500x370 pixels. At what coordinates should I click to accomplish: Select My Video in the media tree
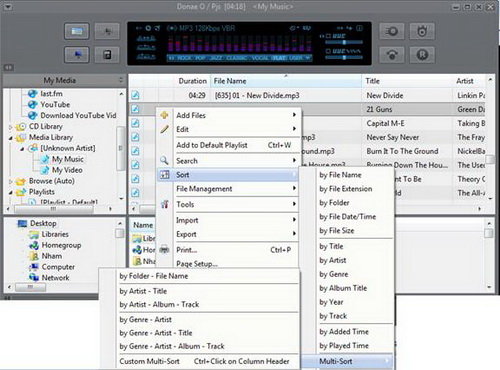67,170
